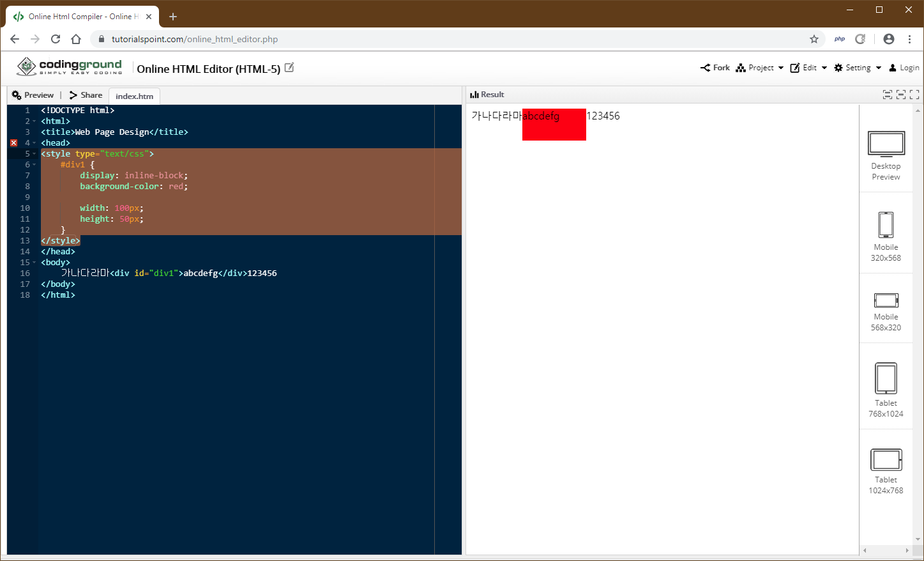This screenshot has width=924, height=561.
Task: Click the Result panel chart icon
Action: click(474, 95)
